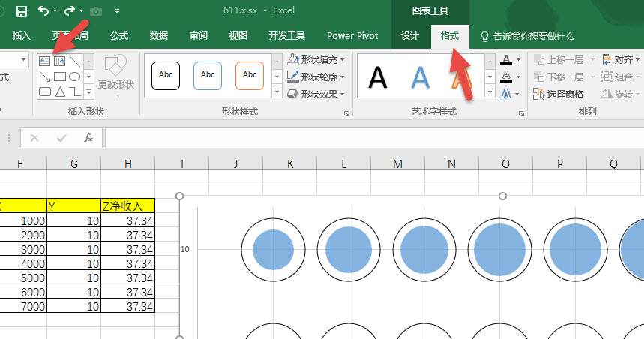This screenshot has height=339, width=644.
Task: Undo the last action
Action: coord(43,10)
